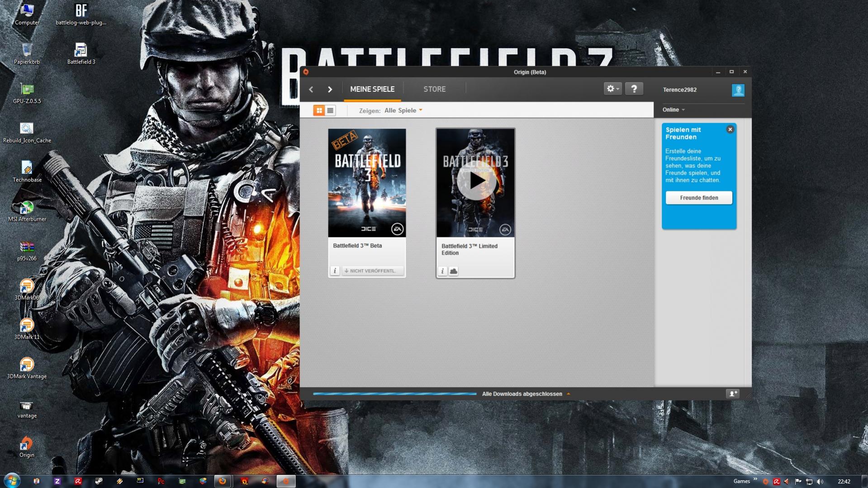Select the MSI Afterburner desktop icon
This screenshot has width=868, height=488.
pyautogui.click(x=27, y=211)
